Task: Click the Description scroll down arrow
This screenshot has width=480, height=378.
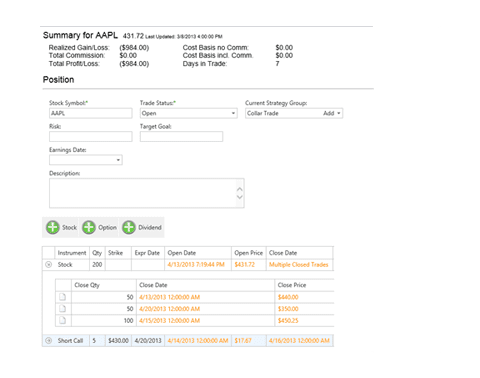Action: (x=240, y=197)
